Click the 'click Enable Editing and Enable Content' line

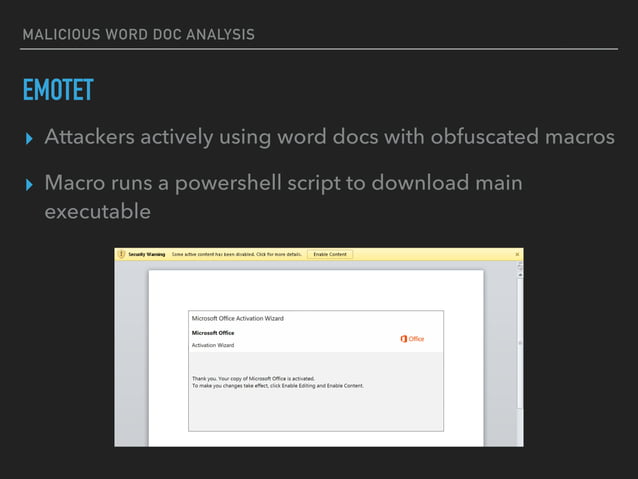(277, 386)
